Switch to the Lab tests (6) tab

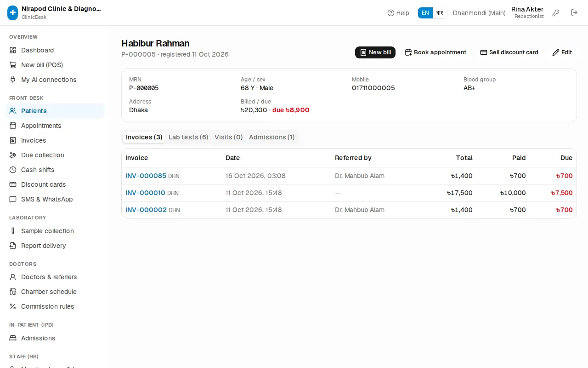188,137
